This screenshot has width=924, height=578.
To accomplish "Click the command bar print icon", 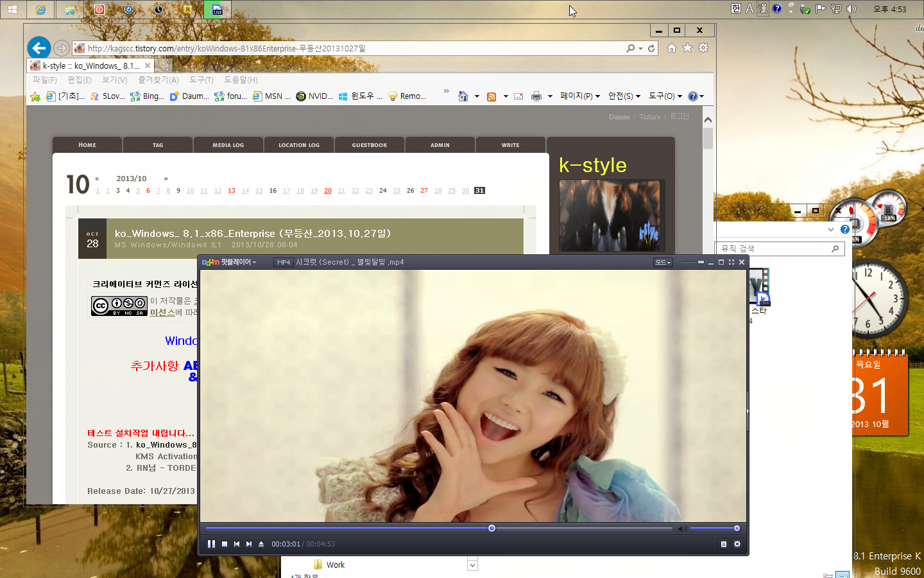I will click(536, 96).
